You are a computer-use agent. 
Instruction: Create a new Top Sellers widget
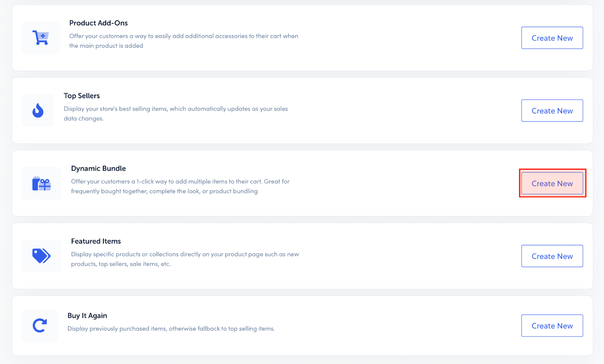(x=552, y=111)
